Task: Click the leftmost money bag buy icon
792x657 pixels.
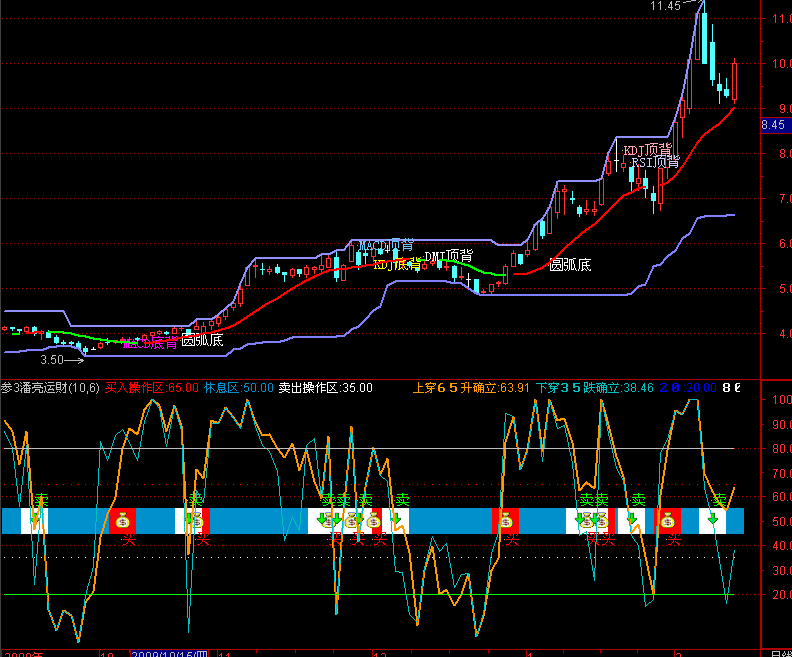Action: (x=123, y=521)
